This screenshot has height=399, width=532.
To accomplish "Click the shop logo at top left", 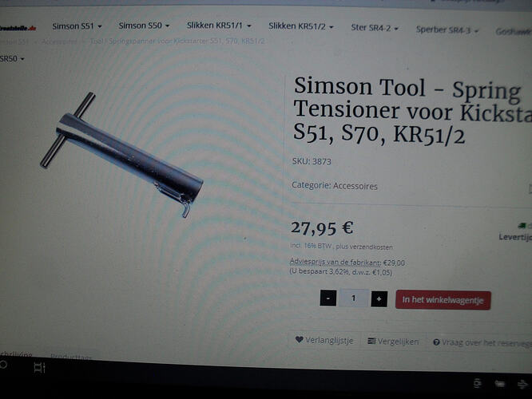I will [17, 28].
